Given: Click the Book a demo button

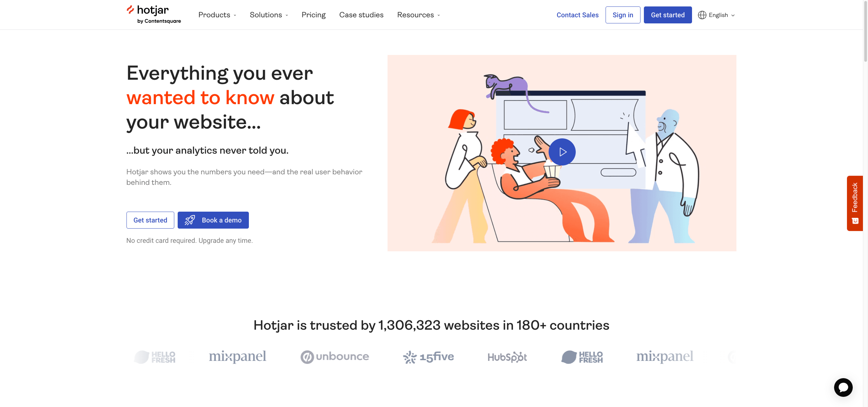Looking at the screenshot, I should [x=213, y=220].
